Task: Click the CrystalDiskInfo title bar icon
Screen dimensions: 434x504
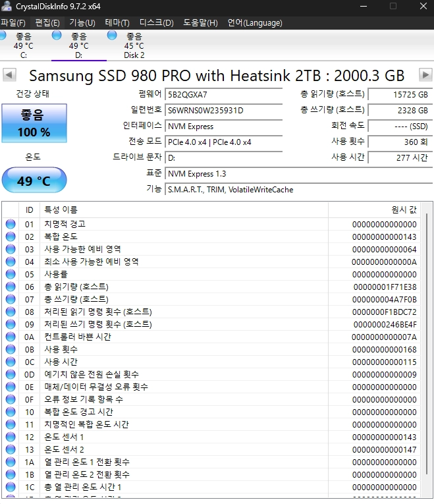Action: pyautogui.click(x=7, y=6)
